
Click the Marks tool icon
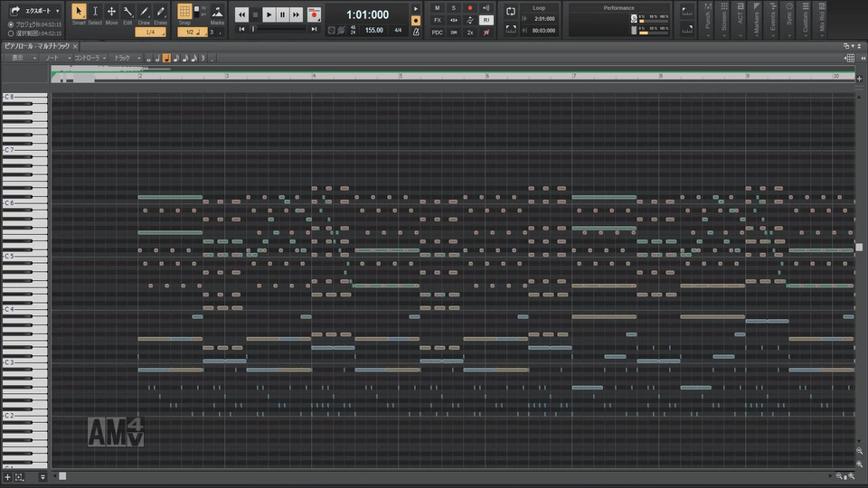tap(217, 13)
